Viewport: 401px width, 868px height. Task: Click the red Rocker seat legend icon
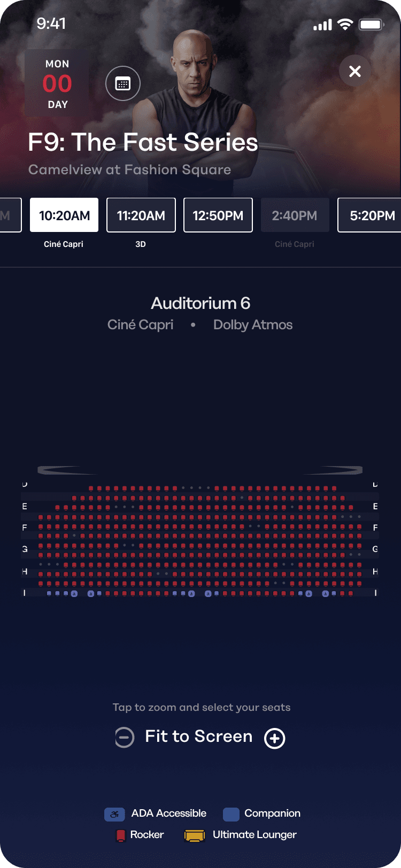(121, 835)
